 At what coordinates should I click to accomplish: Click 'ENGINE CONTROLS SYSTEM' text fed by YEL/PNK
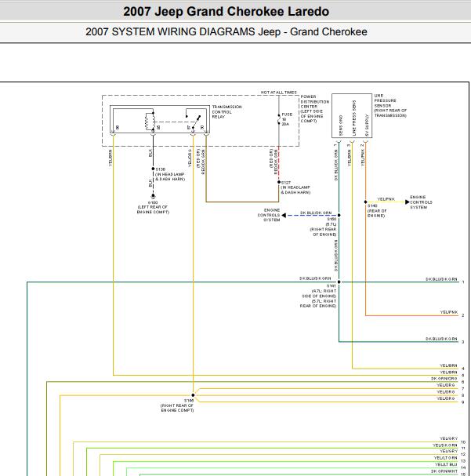(x=421, y=202)
